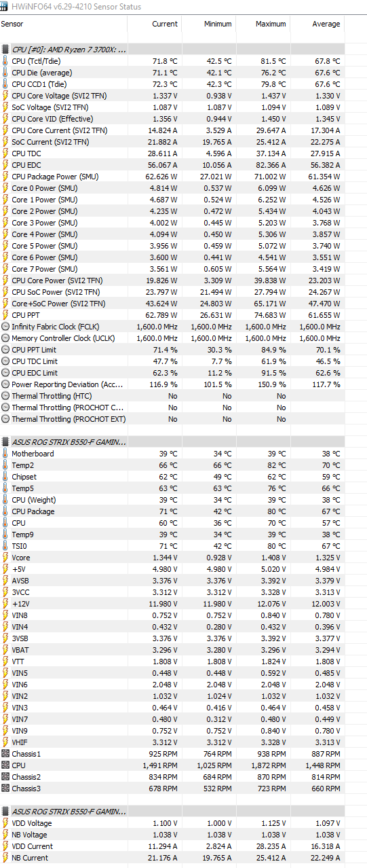This screenshot has width=367, height=868.
Task: Click the circle icon beside Thermal Throttling (HTC)
Action: [x=5, y=396]
